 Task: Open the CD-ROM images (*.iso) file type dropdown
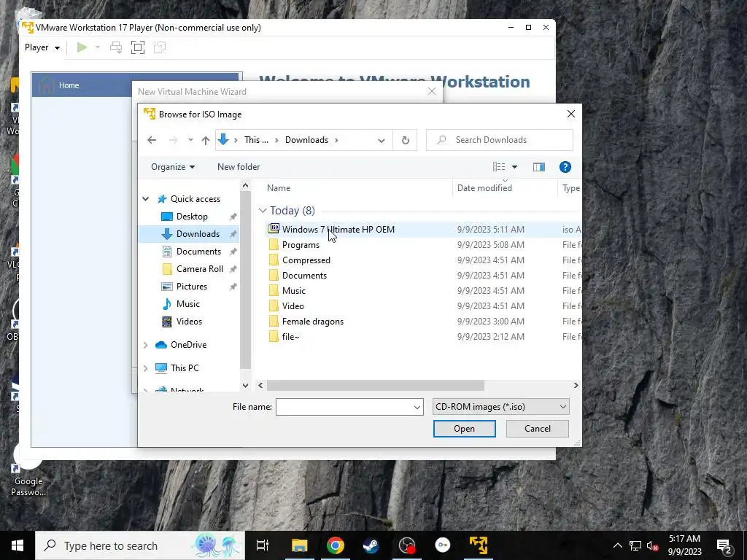[500, 407]
